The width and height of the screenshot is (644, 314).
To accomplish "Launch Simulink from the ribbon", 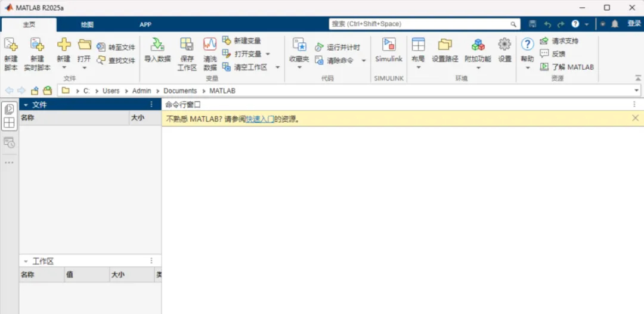I will (389, 50).
